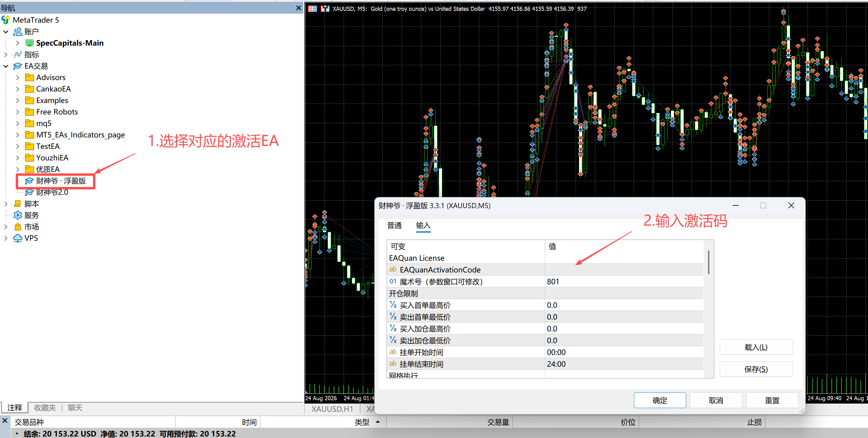Screen dimensions: 868x438
Task: Switch to the 普通 tab
Action: click(394, 225)
